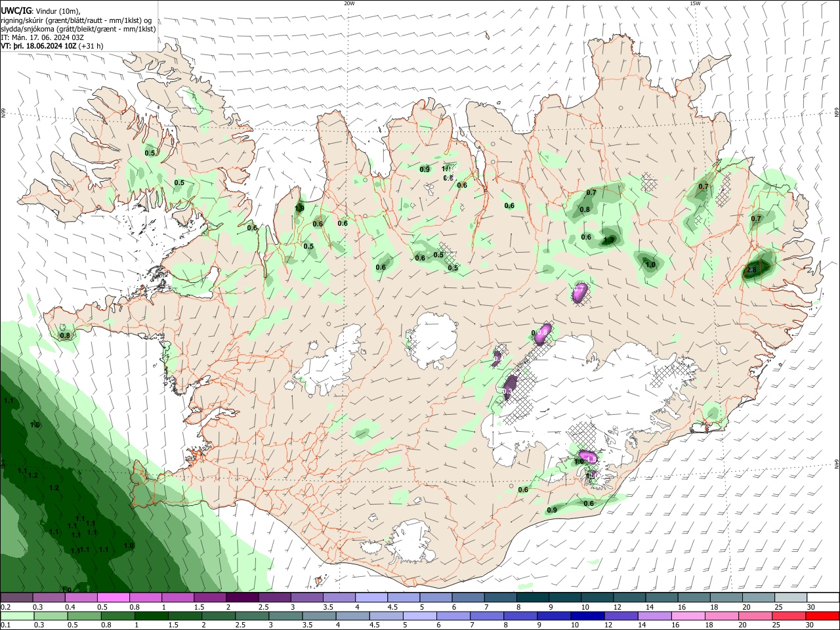Click upper legend swatch between 20 and 25
The width and height of the screenshot is (840, 630).
point(759,597)
